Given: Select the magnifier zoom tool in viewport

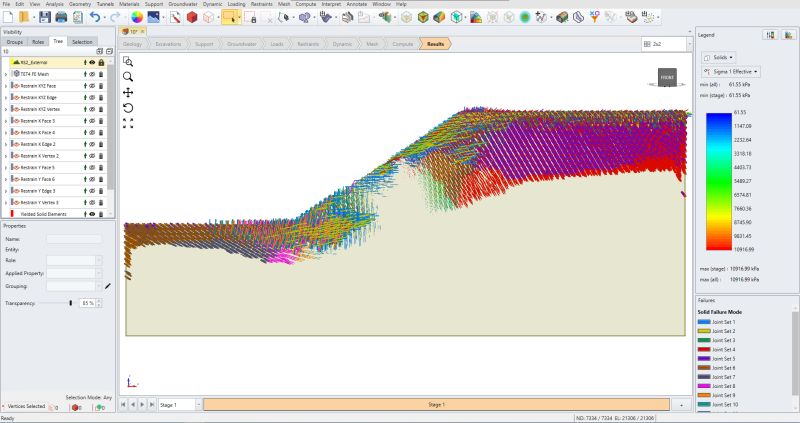Looking at the screenshot, I should pyautogui.click(x=128, y=77).
